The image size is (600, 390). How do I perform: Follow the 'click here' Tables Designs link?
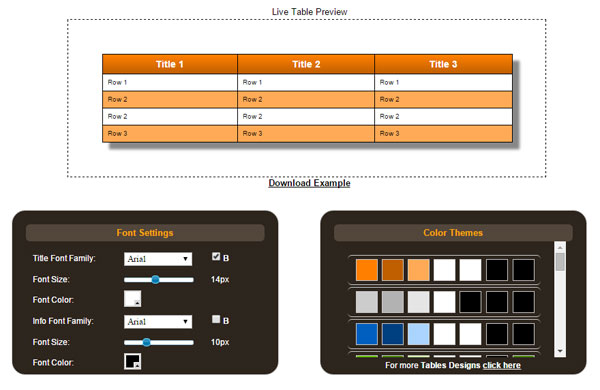click(x=502, y=365)
